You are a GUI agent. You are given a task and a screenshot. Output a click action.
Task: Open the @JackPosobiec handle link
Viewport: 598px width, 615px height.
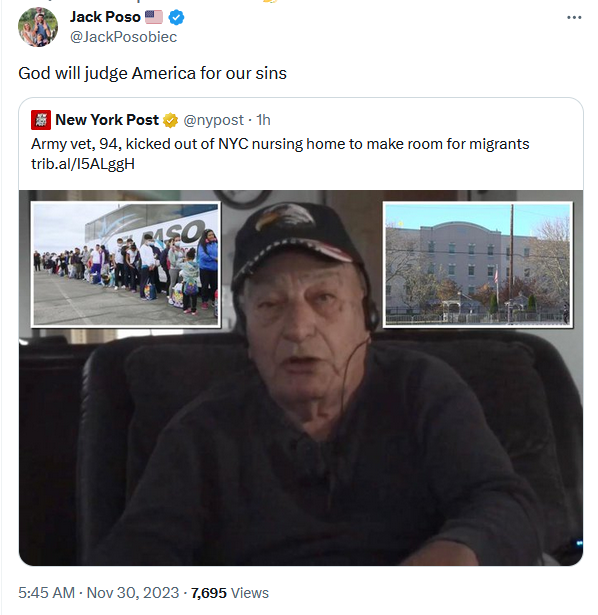pyautogui.click(x=124, y=37)
